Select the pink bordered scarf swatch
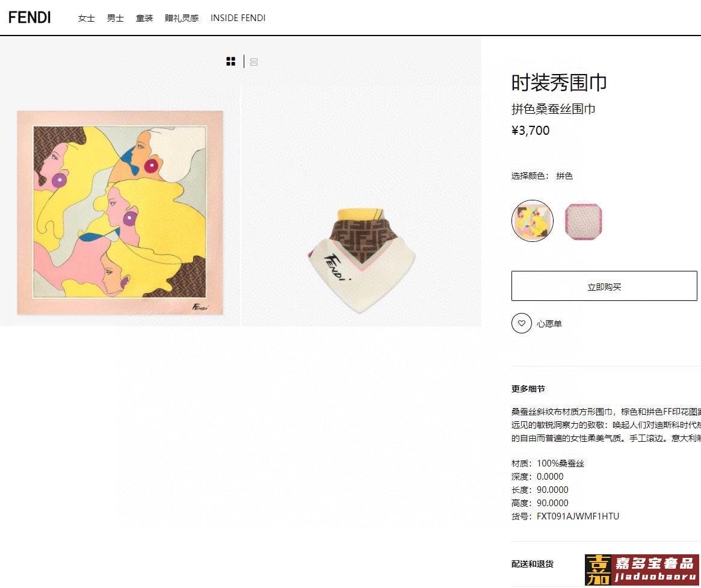This screenshot has width=701, height=588. pyautogui.click(x=584, y=221)
